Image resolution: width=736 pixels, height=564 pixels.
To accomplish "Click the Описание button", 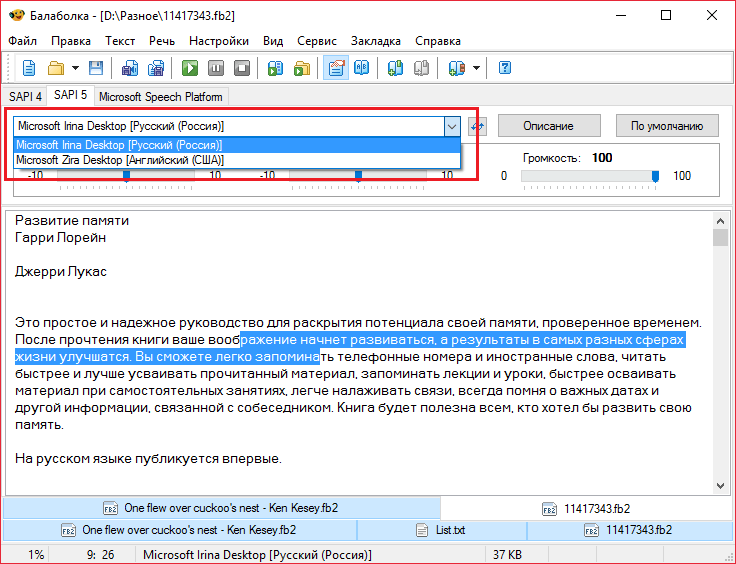I will [549, 126].
